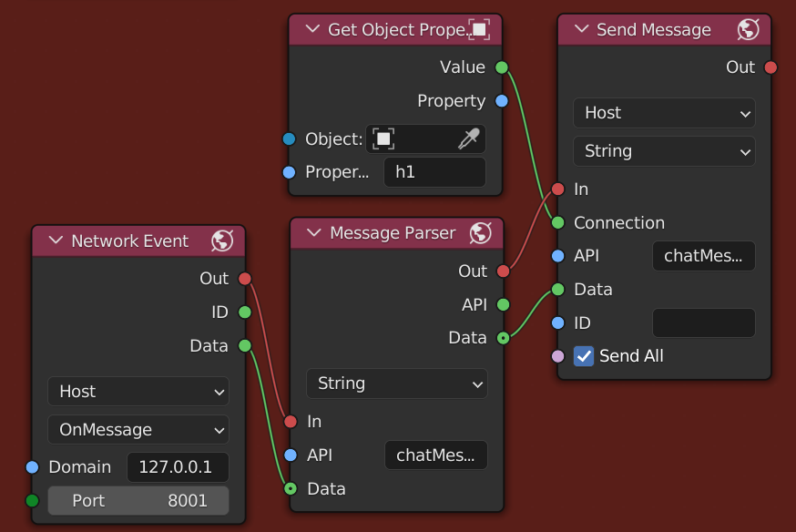
Task: Adjust the Port slider showing 8001
Action: [x=138, y=500]
